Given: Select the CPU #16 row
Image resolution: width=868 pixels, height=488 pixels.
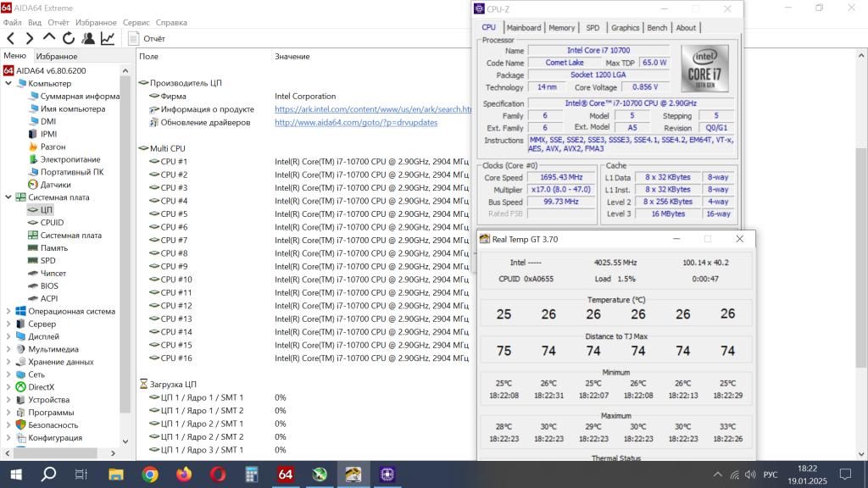Looking at the screenshot, I should 304,358.
